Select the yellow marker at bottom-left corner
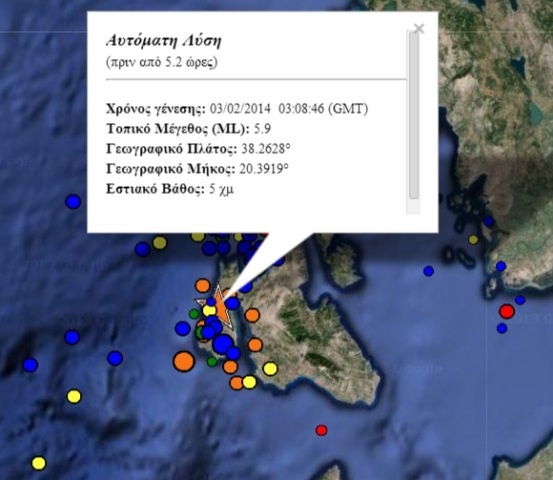The image size is (553, 480). click(39, 463)
